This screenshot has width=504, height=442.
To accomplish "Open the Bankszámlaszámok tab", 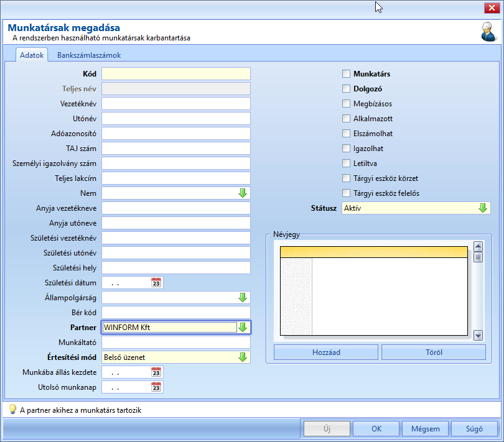I will click(x=89, y=55).
